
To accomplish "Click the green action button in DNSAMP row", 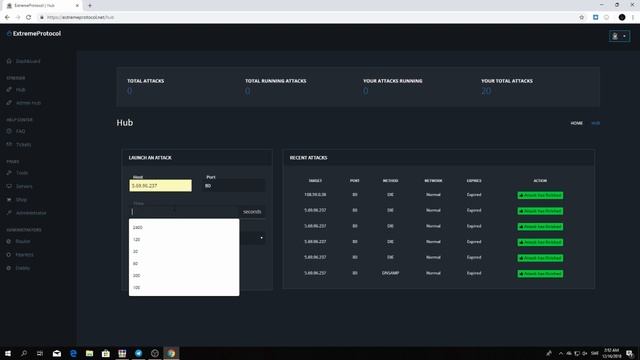I will click(540, 274).
